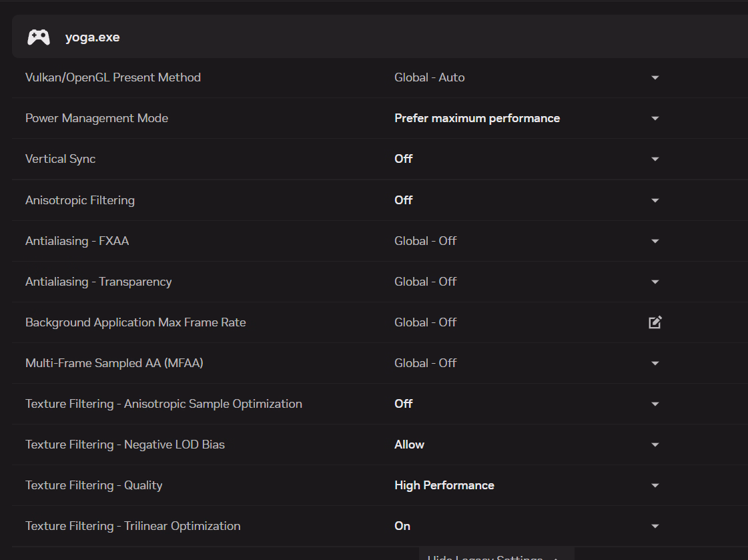Expand Anisotropic Sample Optimization dropdown
The height and width of the screenshot is (560, 748).
pos(655,404)
